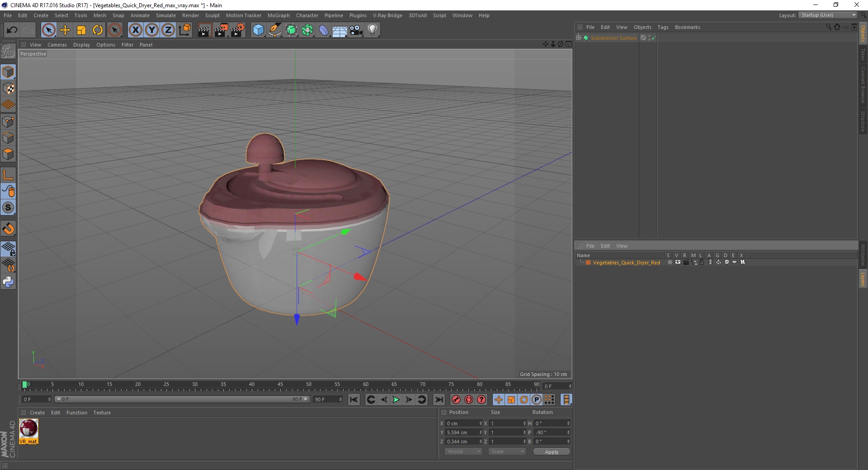Toggle Subdivision Surface visibility dots

pos(649,38)
